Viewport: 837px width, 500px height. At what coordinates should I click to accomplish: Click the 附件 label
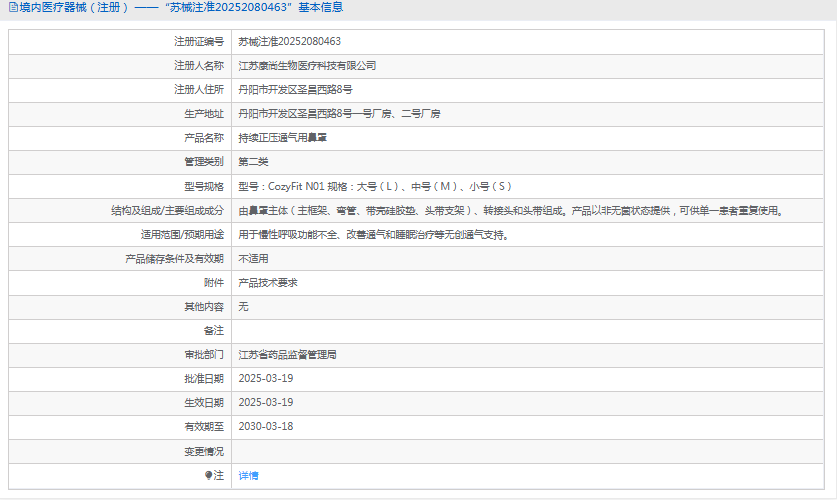(214, 283)
